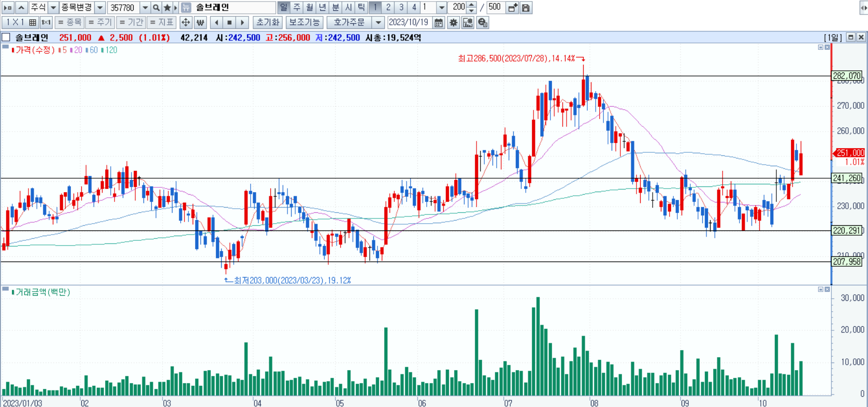Image resolution: width=868 pixels, height=407 pixels.
Task: Open the 보조기능 button
Action: coord(305,23)
